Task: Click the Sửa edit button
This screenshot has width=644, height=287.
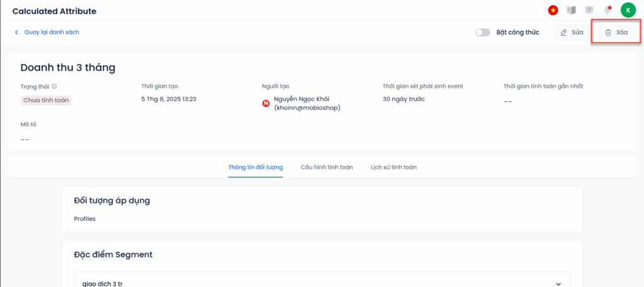Action: coord(572,33)
